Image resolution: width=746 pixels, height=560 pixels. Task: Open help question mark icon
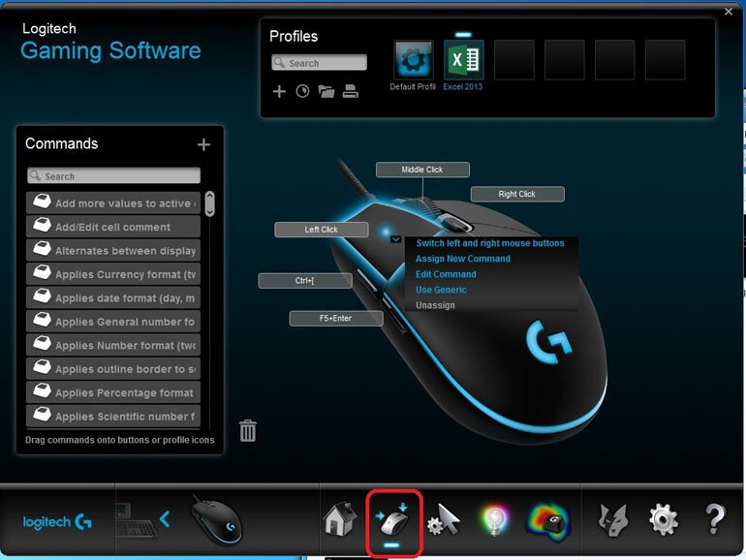point(715,519)
